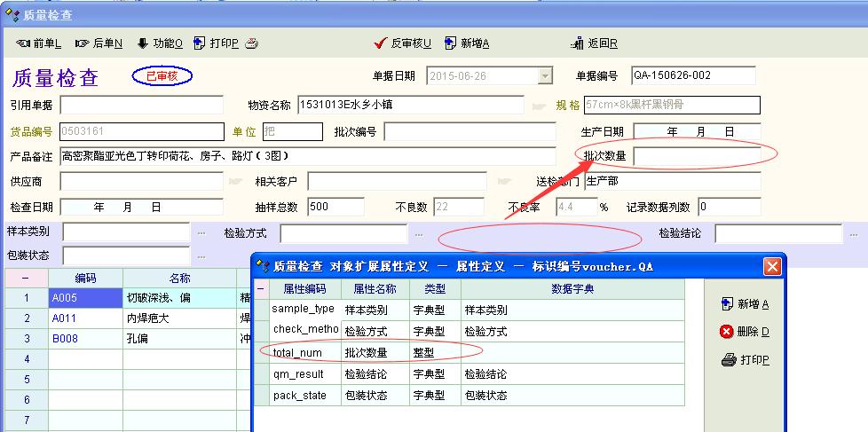Screen dimensions: 868x432
Task: Go to previous document with 前单 button
Action: click(x=39, y=43)
